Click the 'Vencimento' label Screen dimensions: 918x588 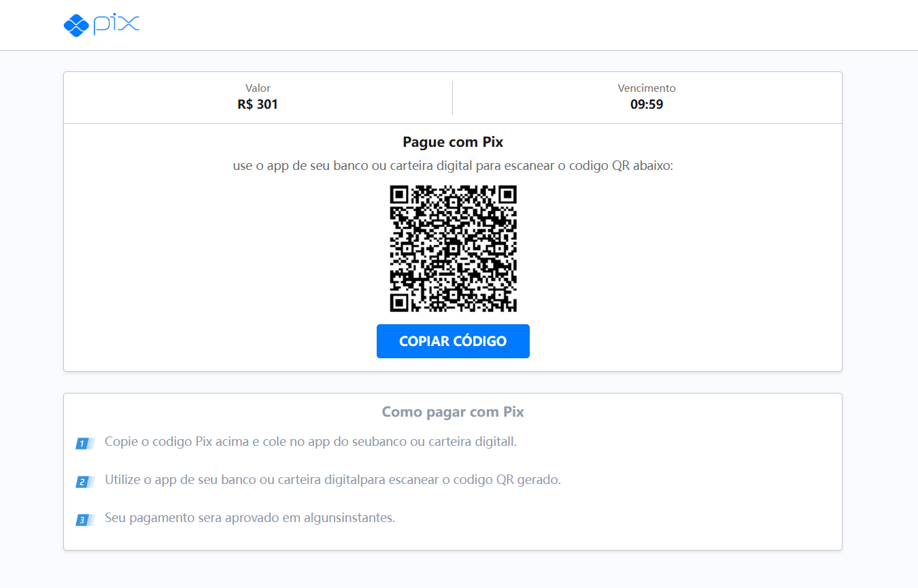647,88
